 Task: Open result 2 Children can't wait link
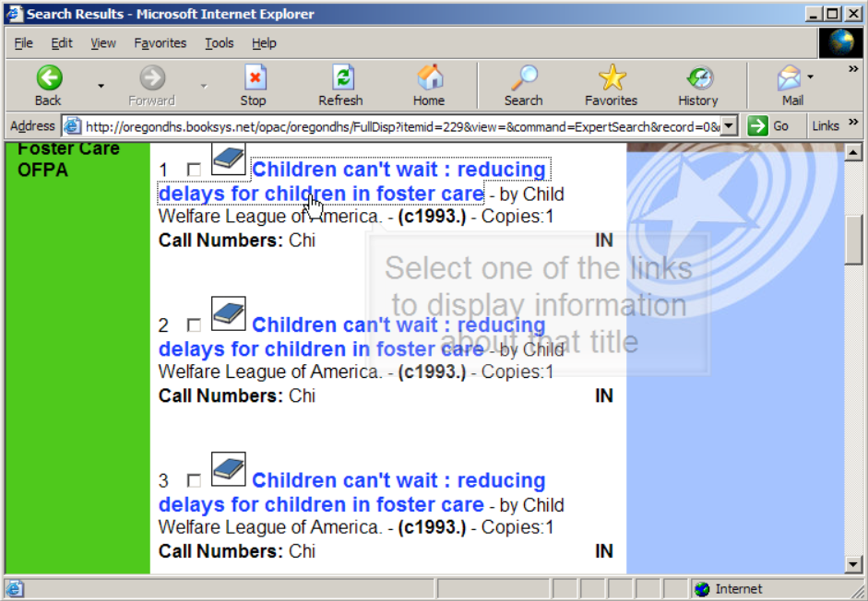352,337
